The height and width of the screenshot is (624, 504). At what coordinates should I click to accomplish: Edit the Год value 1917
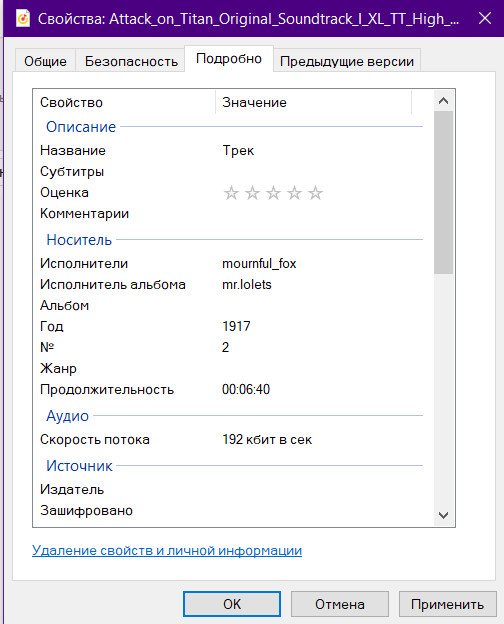(x=236, y=326)
